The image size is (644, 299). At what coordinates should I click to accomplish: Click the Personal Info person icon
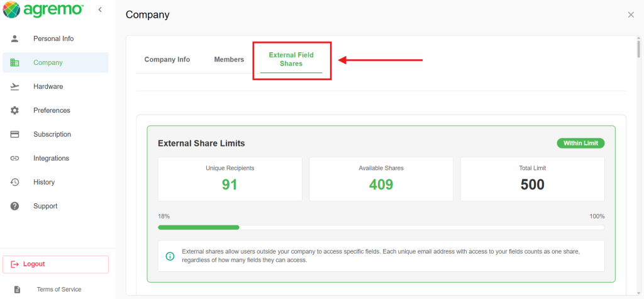click(x=15, y=38)
